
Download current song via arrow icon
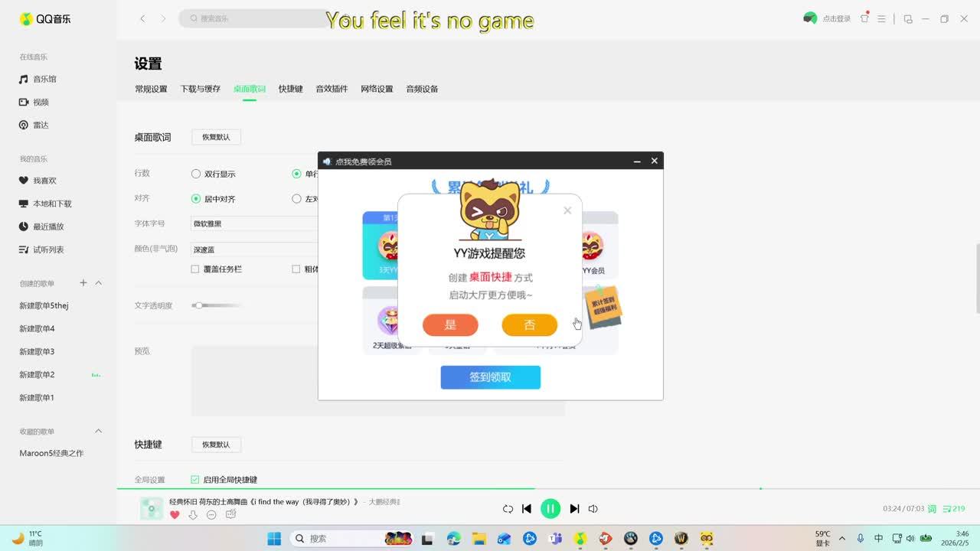[x=193, y=515]
